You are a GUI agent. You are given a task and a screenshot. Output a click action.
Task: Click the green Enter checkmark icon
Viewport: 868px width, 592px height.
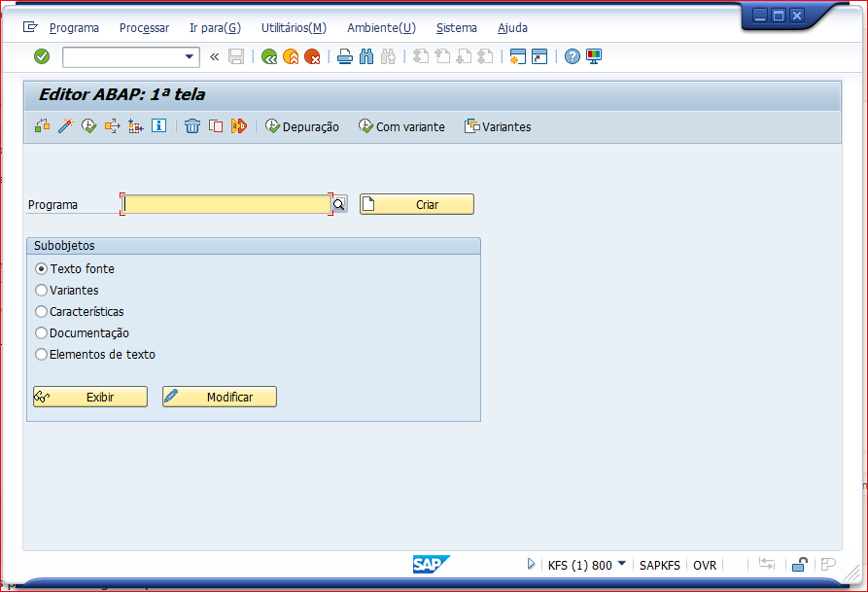[x=42, y=56]
